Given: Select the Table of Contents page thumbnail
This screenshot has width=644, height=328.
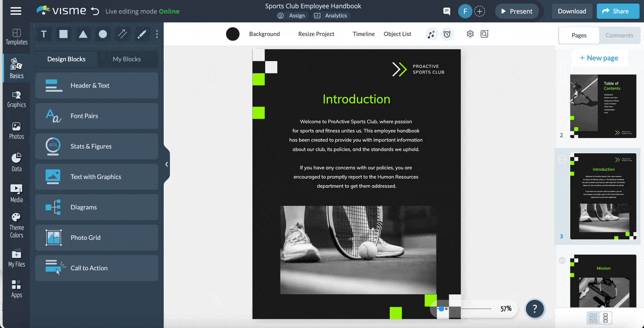Looking at the screenshot, I should tap(603, 106).
